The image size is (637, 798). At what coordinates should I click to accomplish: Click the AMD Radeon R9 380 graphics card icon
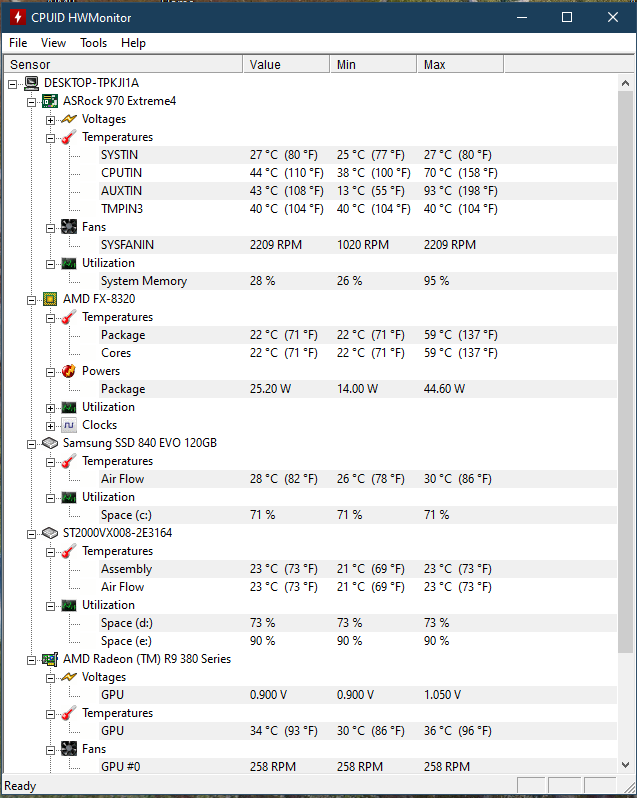tap(50, 659)
